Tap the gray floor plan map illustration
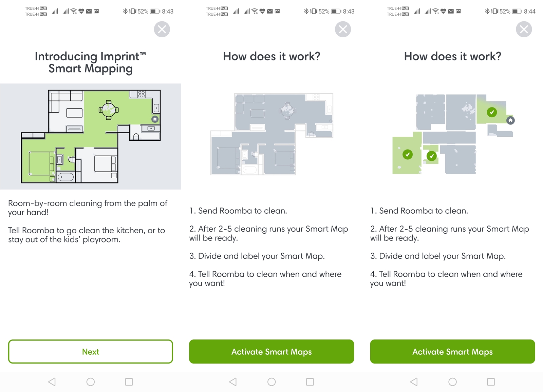This screenshot has height=392, width=543. tap(271, 134)
